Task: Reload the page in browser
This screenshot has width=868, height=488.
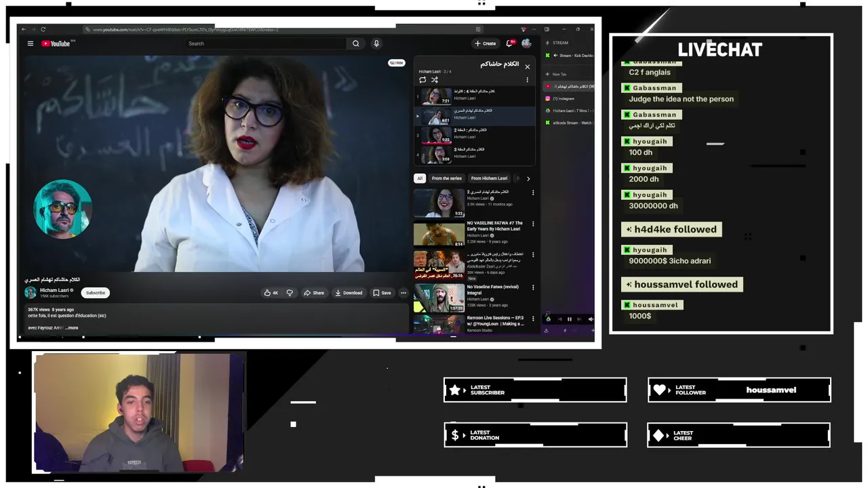Action: [43, 29]
